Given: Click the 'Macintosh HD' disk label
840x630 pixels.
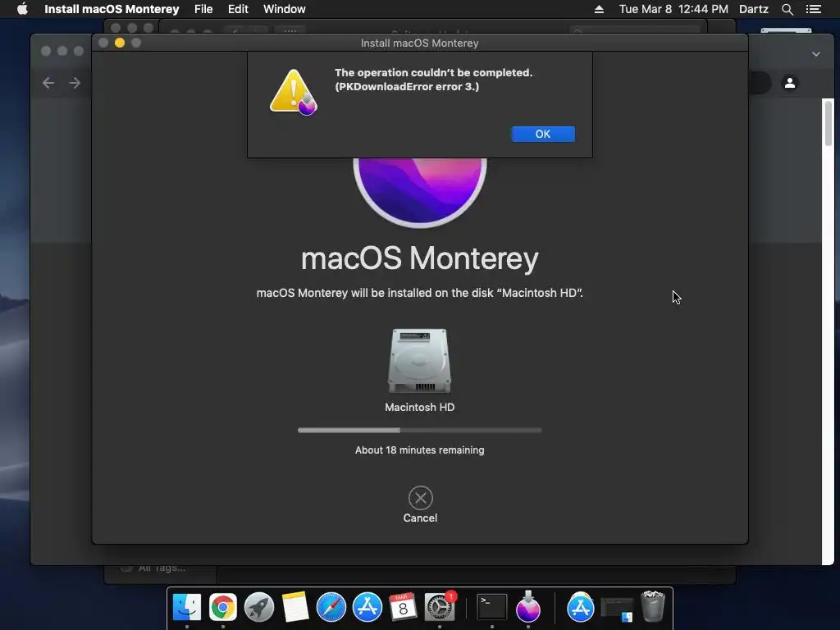Looking at the screenshot, I should point(419,407).
